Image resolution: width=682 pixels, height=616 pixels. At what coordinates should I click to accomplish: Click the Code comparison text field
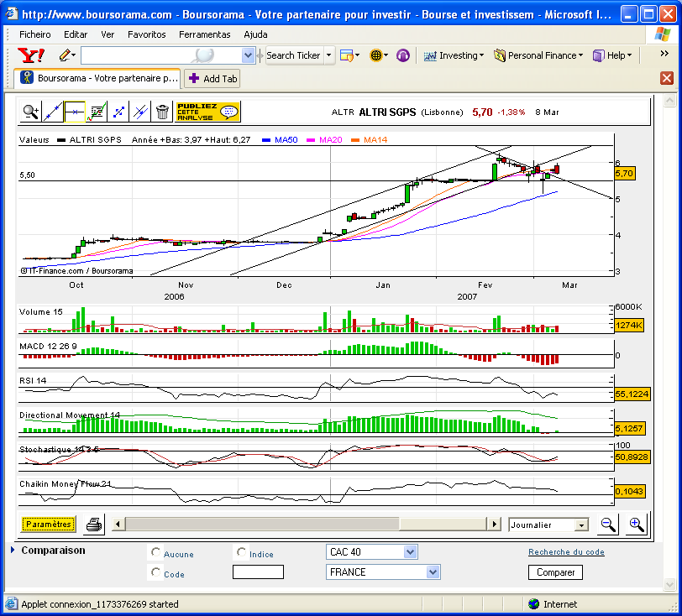coord(258,572)
